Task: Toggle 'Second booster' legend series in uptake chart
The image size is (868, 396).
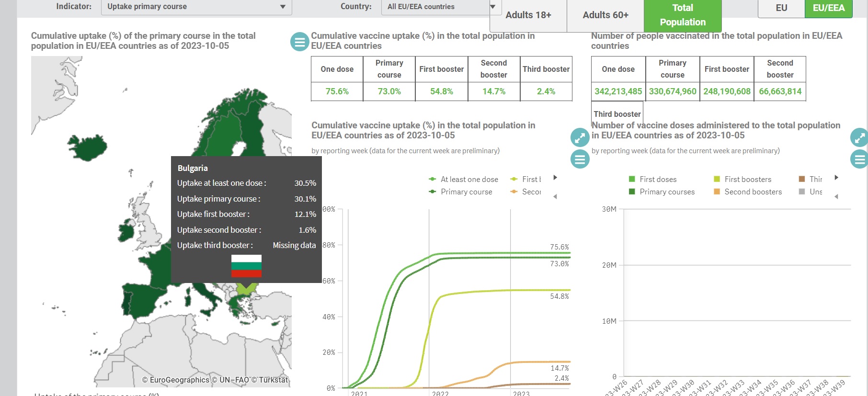Action: [x=526, y=192]
